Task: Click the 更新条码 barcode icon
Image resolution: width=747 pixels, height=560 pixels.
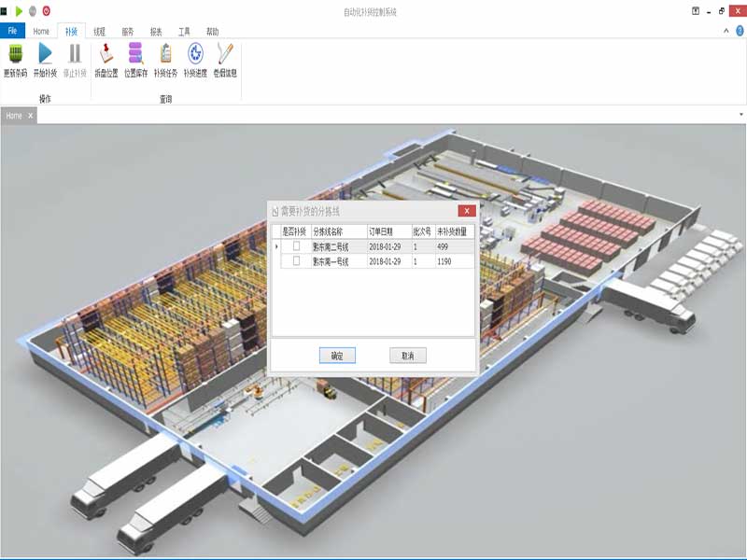Action: point(15,54)
